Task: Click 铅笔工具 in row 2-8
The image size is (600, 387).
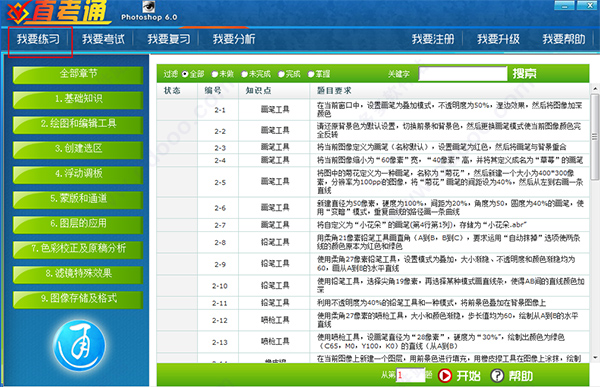Action: click(x=275, y=242)
